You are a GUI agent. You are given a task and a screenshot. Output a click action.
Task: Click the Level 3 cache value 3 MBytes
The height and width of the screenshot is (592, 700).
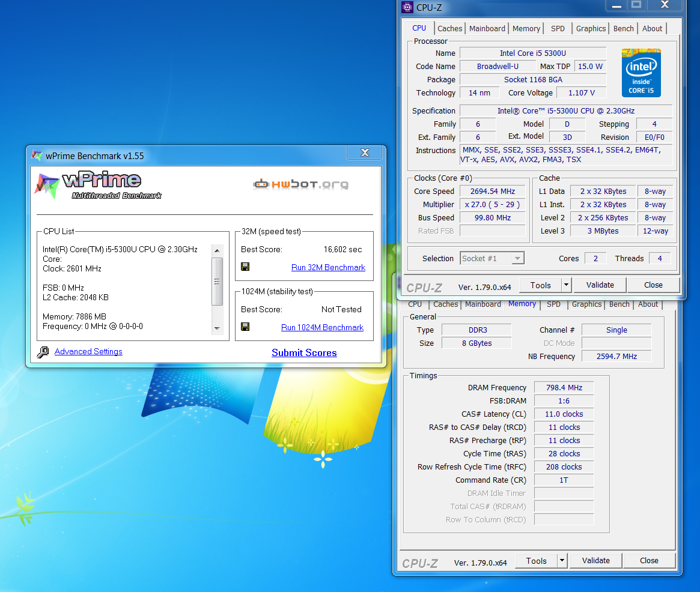point(603,231)
